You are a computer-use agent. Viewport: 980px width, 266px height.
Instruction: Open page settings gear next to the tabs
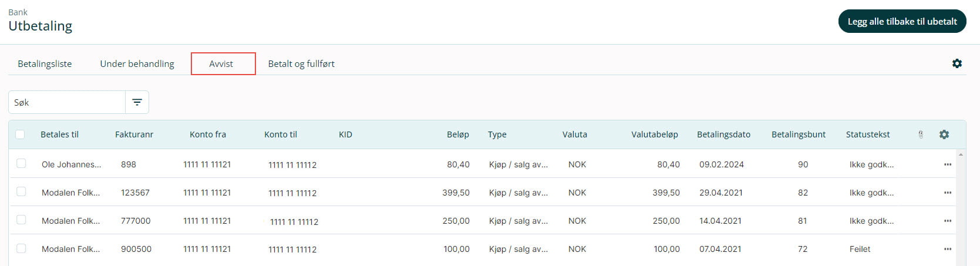957,63
